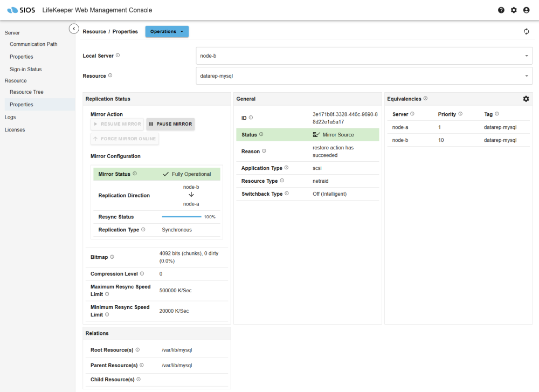Viewport: 539px width, 392px height.
Task: Open Sign-in Status in sidebar
Action: tap(25, 69)
